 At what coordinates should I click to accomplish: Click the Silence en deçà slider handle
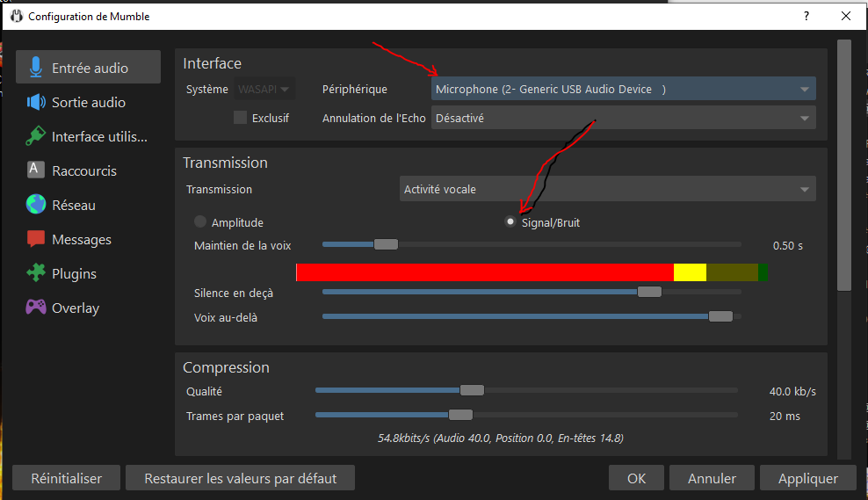[649, 291]
